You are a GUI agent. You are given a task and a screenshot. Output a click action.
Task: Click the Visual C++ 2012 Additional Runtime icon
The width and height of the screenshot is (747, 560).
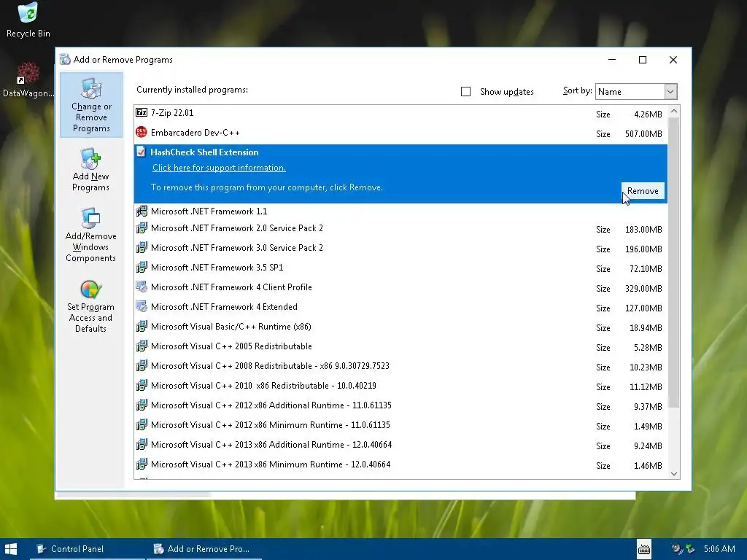coord(142,405)
